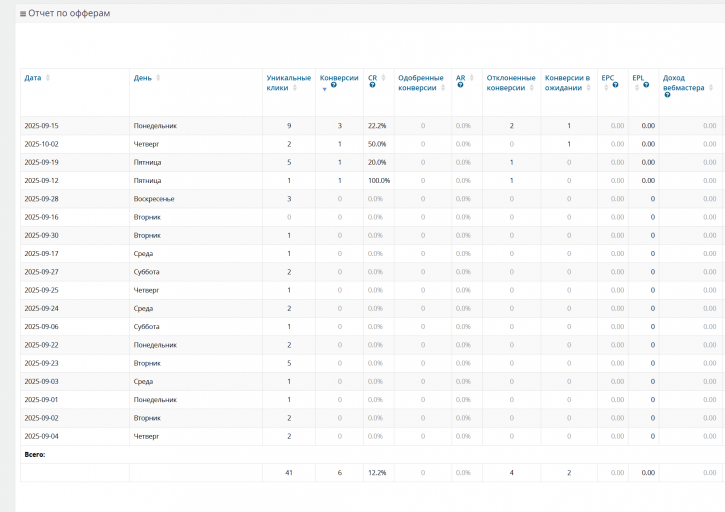This screenshot has height=512, width=725.
Task: Click the AR help question-mark icon
Action: click(460, 85)
